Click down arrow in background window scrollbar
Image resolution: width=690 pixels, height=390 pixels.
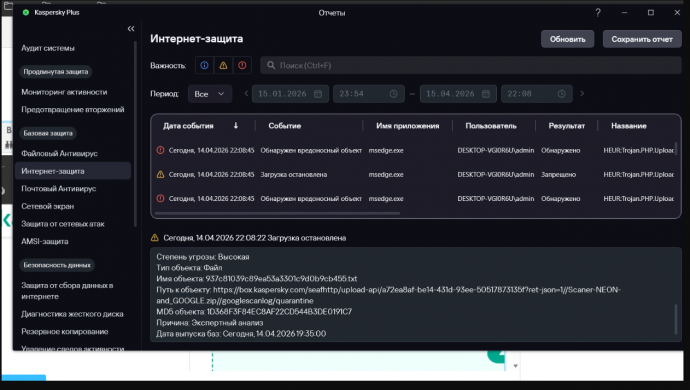[x=515, y=366]
